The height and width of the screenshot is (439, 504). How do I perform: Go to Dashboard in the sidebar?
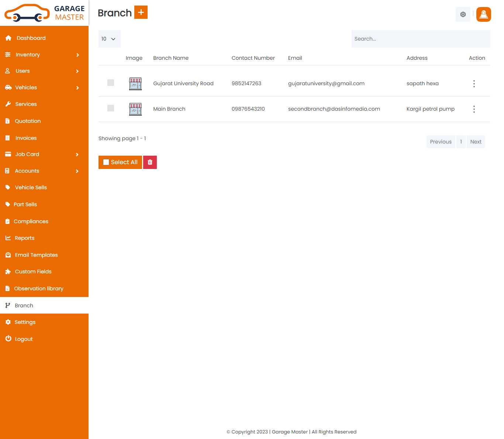31,38
